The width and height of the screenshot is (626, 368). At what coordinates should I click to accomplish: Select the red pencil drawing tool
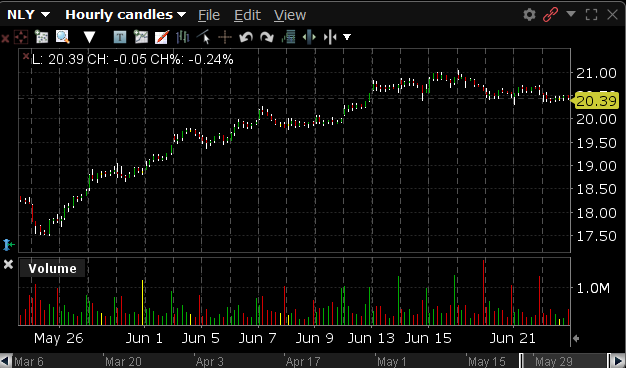pos(162,37)
